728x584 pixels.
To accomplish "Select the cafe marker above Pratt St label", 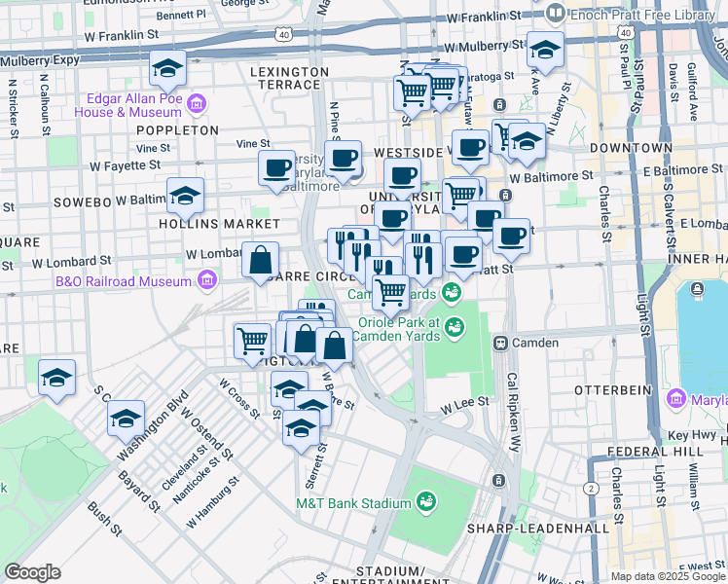I will 463,257.
